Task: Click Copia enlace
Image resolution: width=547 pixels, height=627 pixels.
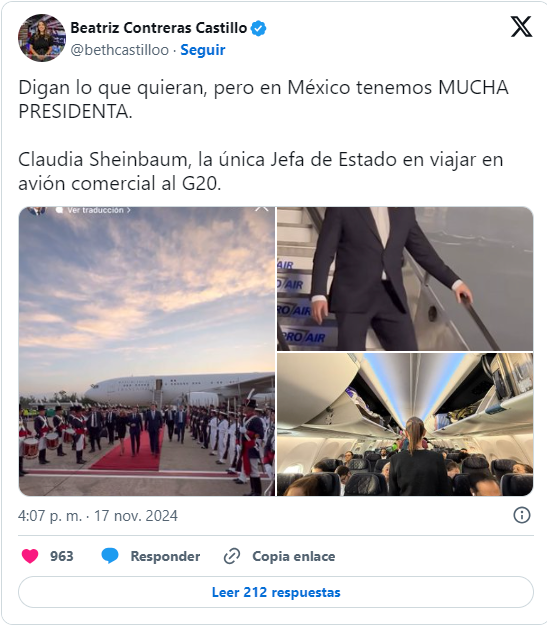Action: click(x=293, y=556)
